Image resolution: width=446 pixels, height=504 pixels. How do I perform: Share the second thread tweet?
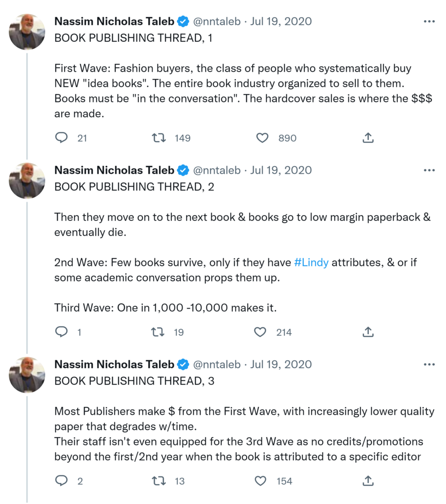point(368,332)
